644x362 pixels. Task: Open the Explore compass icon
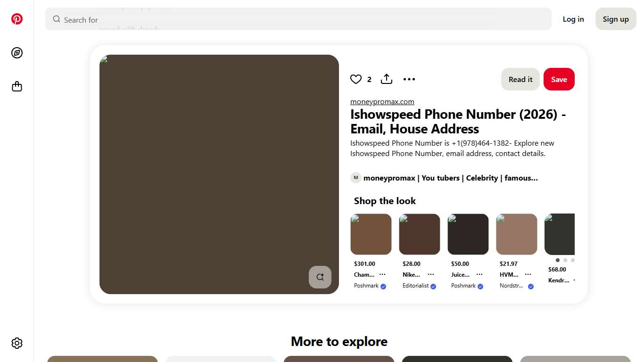17,53
